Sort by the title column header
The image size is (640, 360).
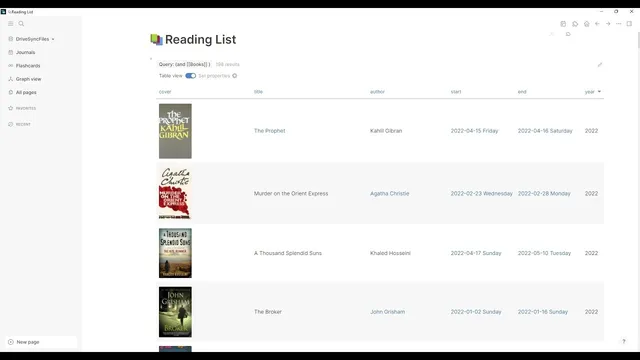[x=258, y=92]
